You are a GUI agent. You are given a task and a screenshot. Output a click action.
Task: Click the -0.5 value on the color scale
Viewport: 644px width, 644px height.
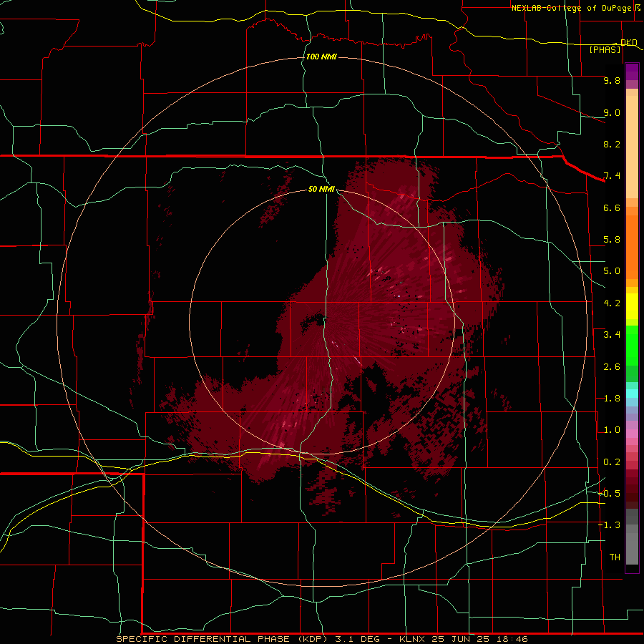point(609,494)
